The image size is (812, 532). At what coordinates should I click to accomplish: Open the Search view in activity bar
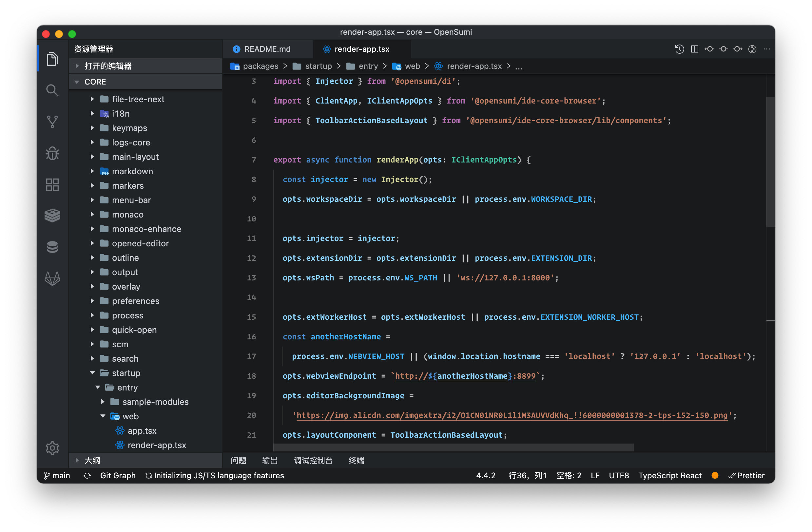pyautogui.click(x=52, y=90)
